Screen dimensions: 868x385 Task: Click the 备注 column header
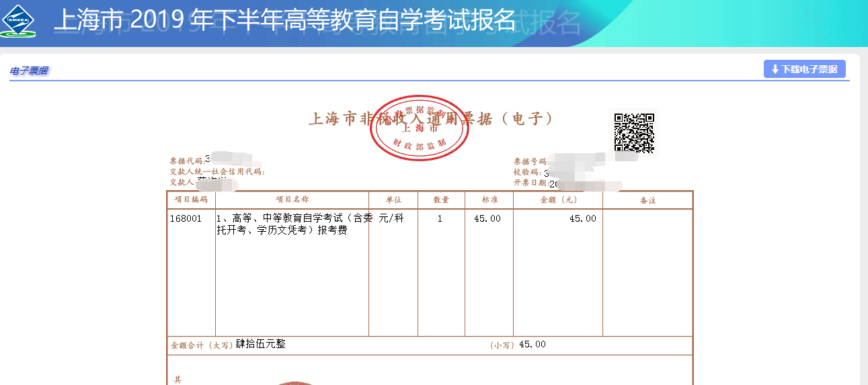tap(647, 200)
